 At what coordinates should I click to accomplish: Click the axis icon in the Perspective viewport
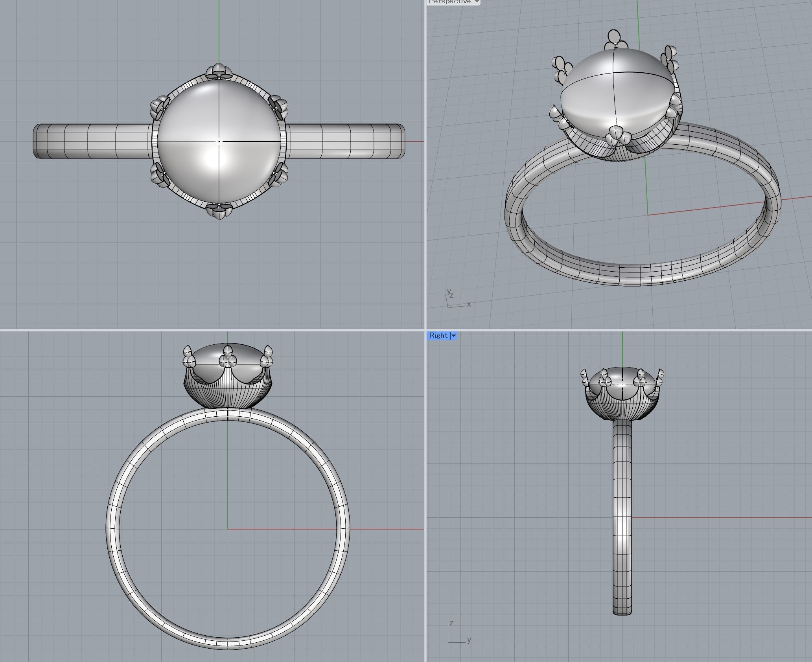[458, 298]
